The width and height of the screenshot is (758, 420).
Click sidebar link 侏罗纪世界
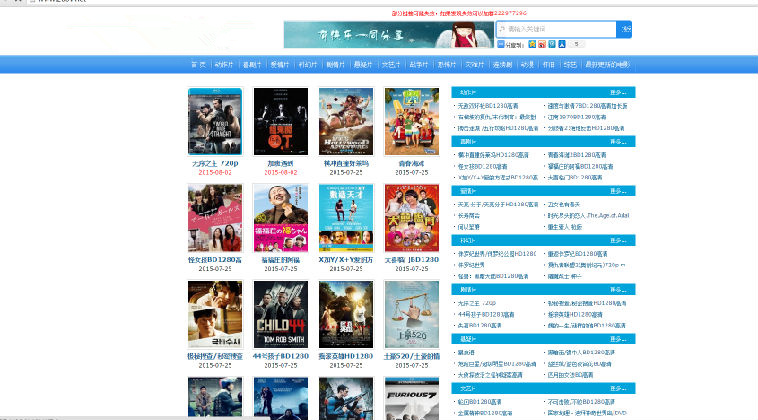click(471, 265)
